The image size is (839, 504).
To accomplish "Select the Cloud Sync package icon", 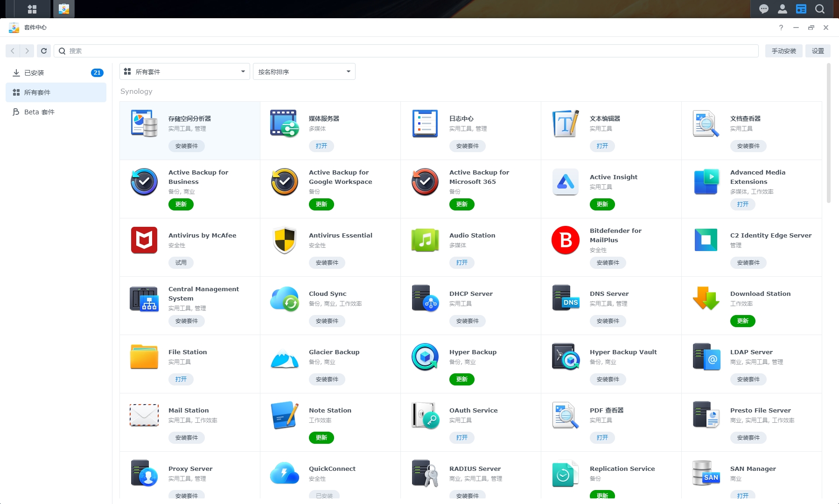I will click(285, 299).
